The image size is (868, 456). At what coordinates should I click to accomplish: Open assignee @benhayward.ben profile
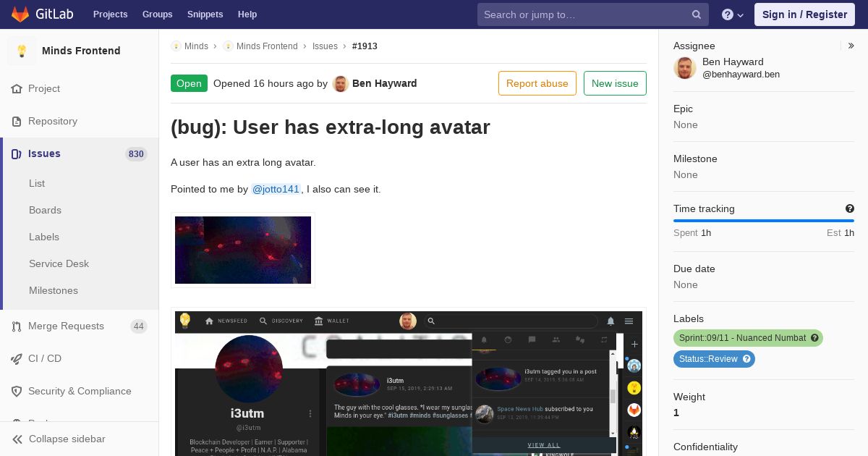coord(741,74)
